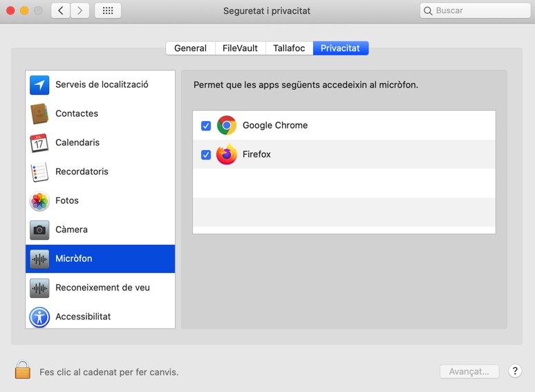Click the padlock to allow changes
535x392 pixels.
(x=23, y=371)
